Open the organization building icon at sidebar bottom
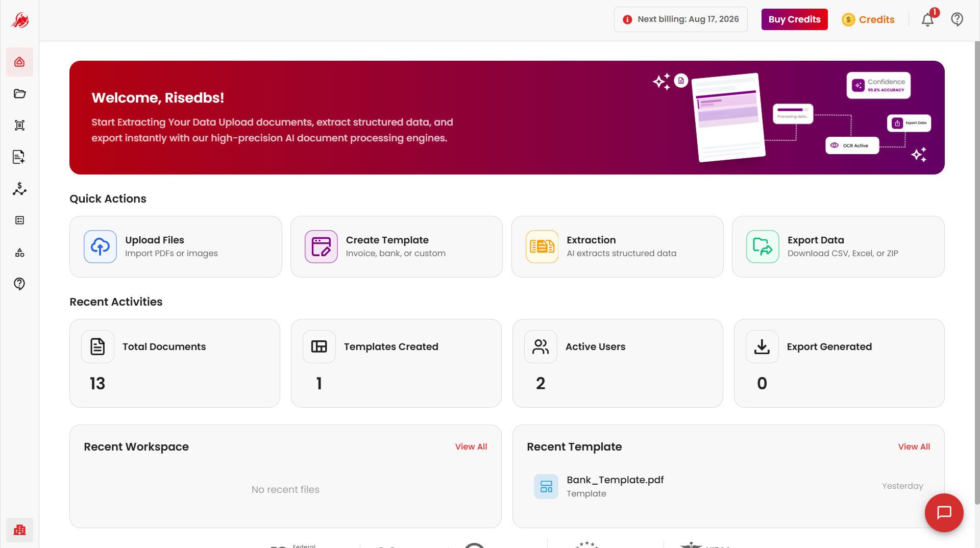 click(x=19, y=530)
